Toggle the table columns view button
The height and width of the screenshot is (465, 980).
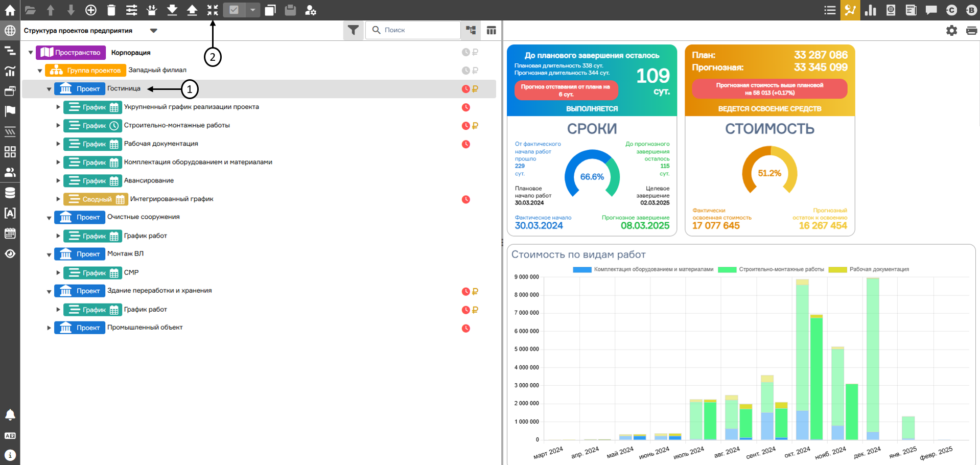point(492,30)
